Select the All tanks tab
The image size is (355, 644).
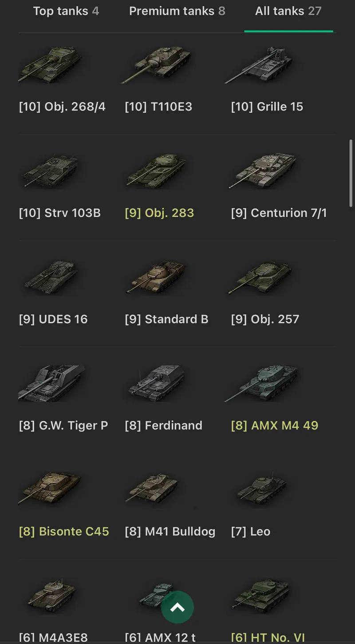coord(288,11)
